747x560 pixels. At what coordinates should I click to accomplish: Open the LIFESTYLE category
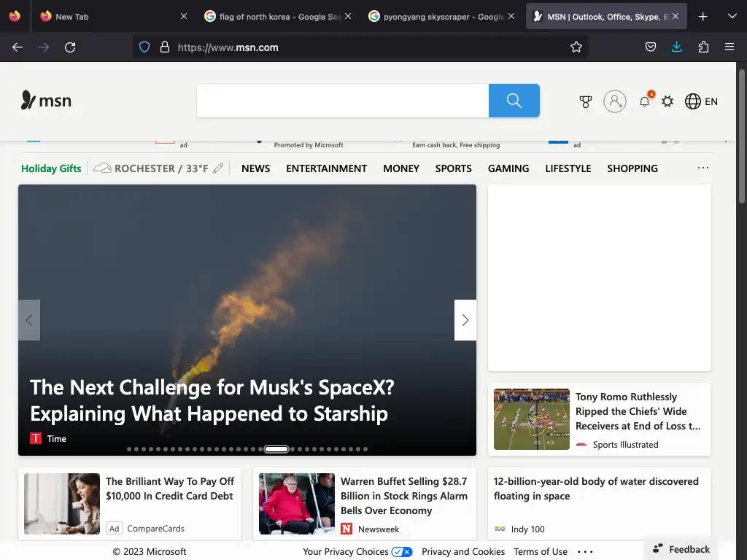coord(568,168)
